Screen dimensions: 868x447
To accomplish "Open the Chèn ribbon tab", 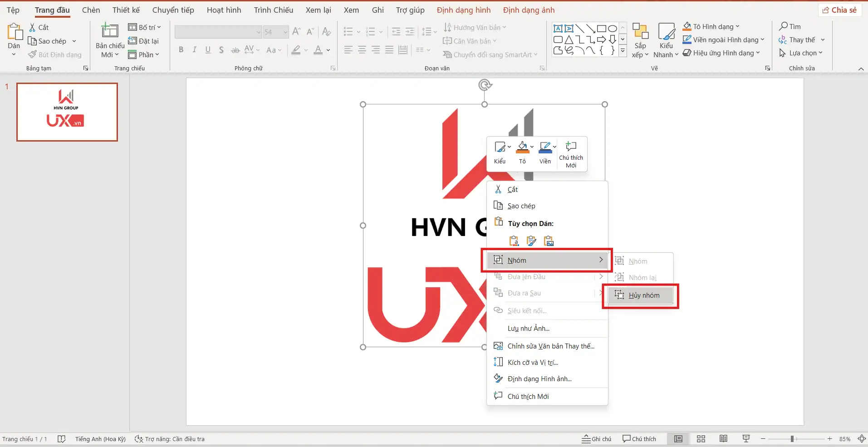I will point(91,10).
